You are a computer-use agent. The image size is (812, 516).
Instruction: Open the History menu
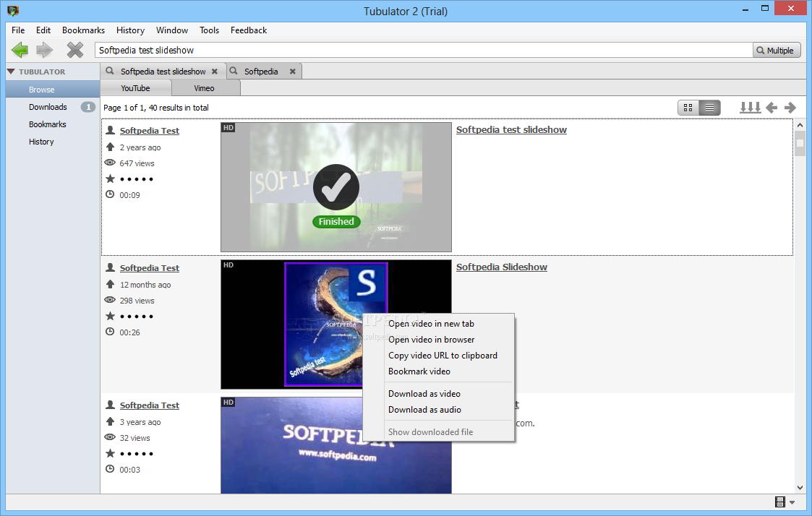tap(130, 30)
